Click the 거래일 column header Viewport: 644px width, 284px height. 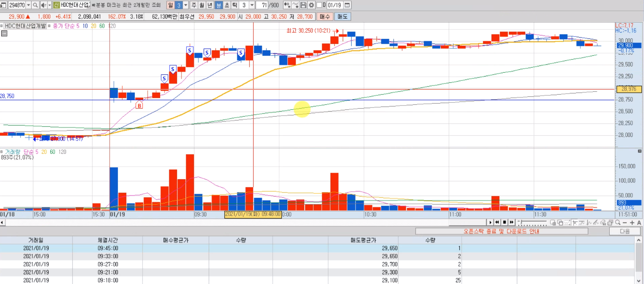tap(36, 240)
